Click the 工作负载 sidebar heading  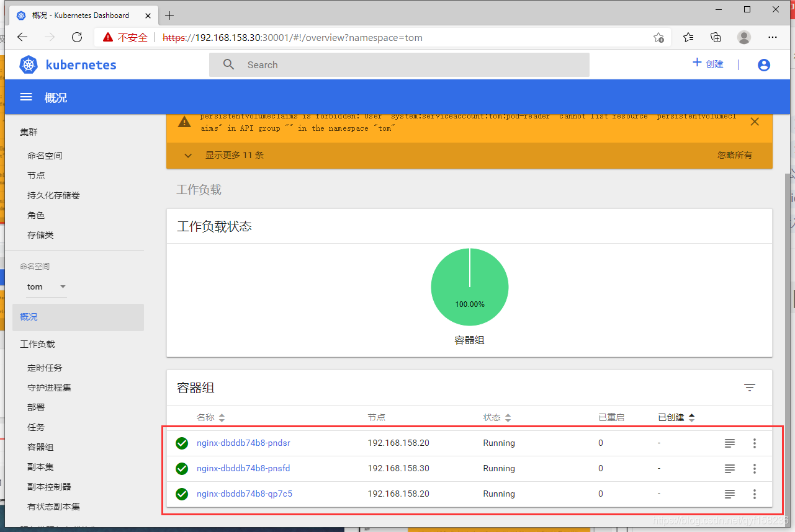pos(37,344)
